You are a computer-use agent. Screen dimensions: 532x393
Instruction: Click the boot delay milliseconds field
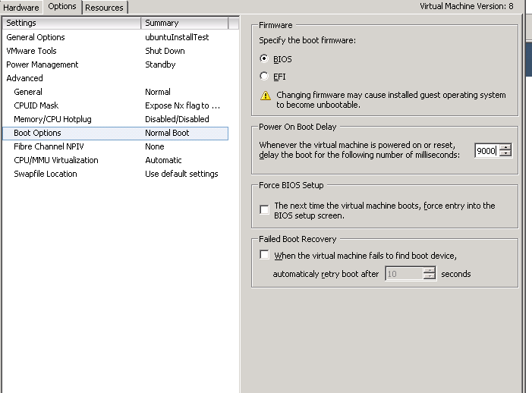pos(486,150)
